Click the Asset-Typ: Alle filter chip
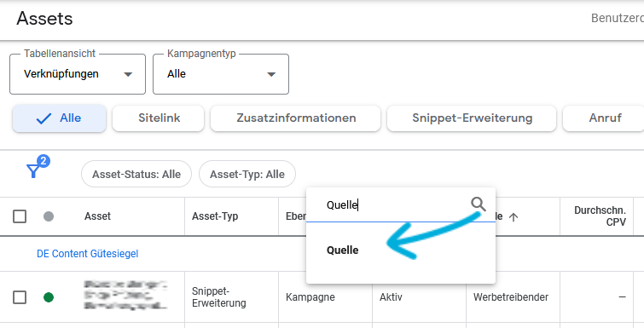Screen dimensions: 644x328 click(247, 175)
